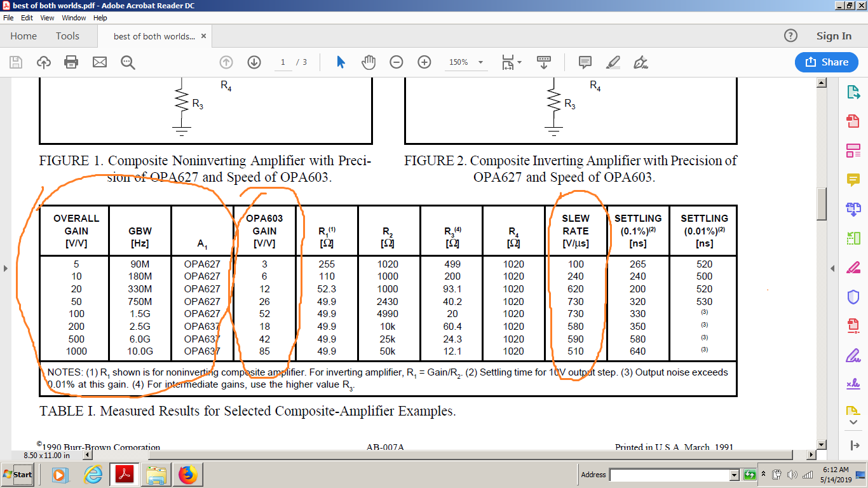This screenshot has height=488, width=868.
Task: Click the page number input field
Action: coord(283,62)
